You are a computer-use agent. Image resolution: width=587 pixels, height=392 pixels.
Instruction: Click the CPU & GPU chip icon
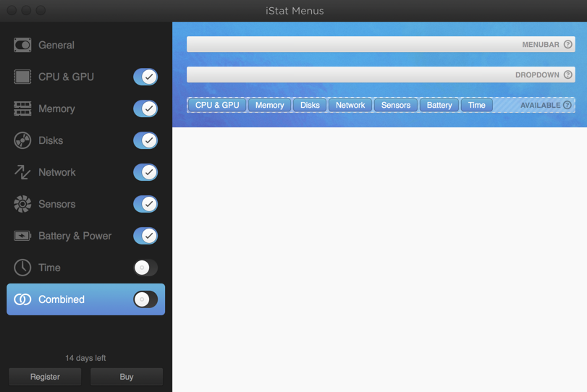pos(22,77)
